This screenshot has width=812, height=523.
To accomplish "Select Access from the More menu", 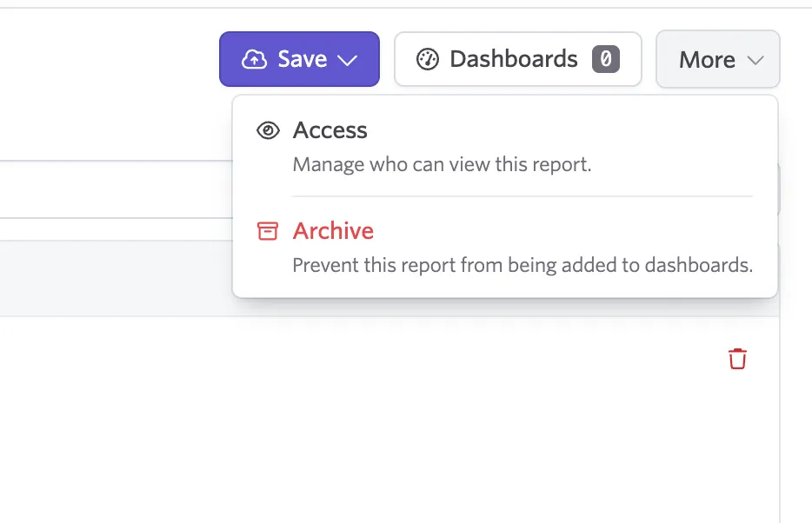I will (505, 147).
